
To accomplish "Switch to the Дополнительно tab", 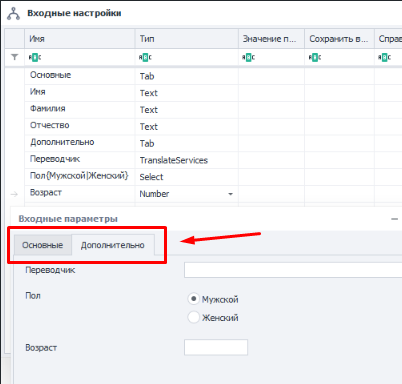I will pos(113,245).
